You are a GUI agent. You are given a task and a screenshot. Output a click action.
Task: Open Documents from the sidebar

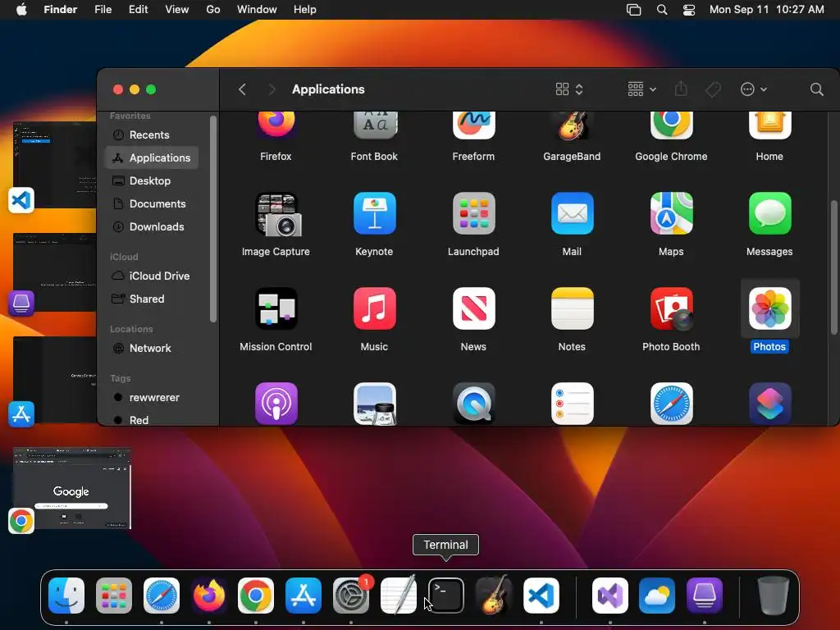[x=152, y=203]
